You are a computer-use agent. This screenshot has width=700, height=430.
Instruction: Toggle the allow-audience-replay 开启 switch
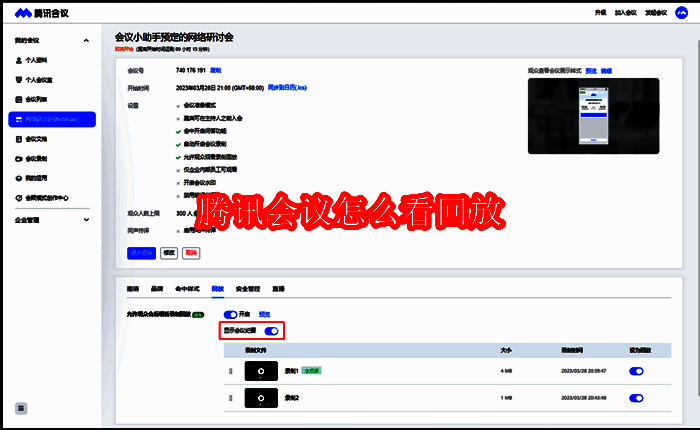(230, 314)
